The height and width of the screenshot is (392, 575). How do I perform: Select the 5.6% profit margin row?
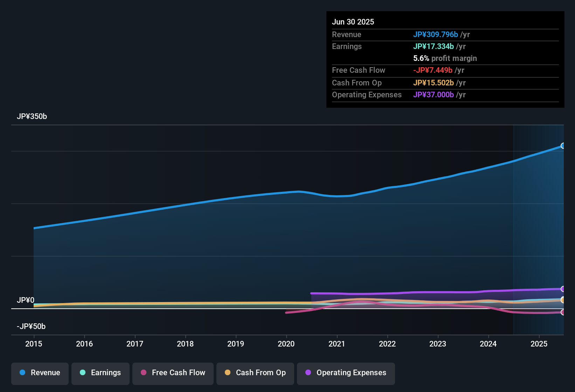445,58
